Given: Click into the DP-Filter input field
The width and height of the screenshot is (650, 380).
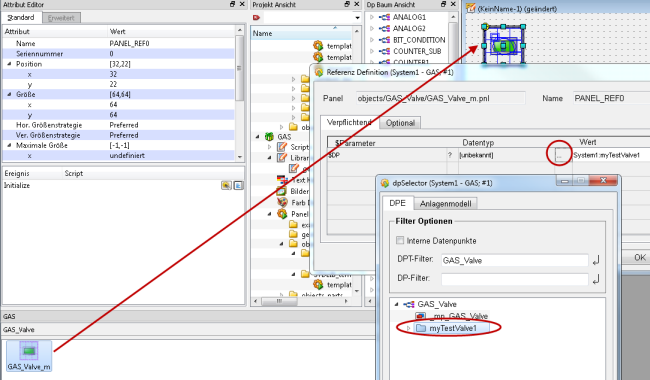Looking at the screenshot, I should point(514,280).
